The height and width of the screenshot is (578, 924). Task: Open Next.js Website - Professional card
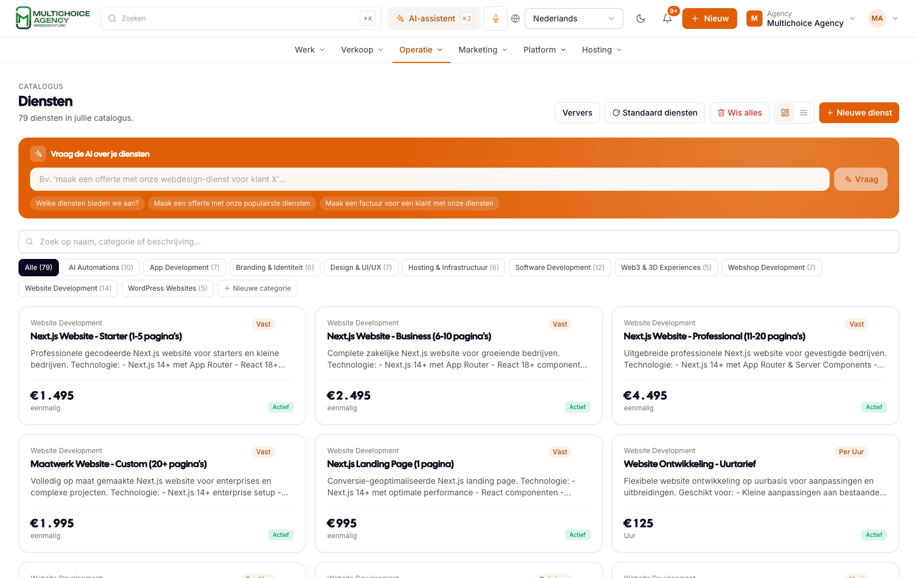click(755, 365)
